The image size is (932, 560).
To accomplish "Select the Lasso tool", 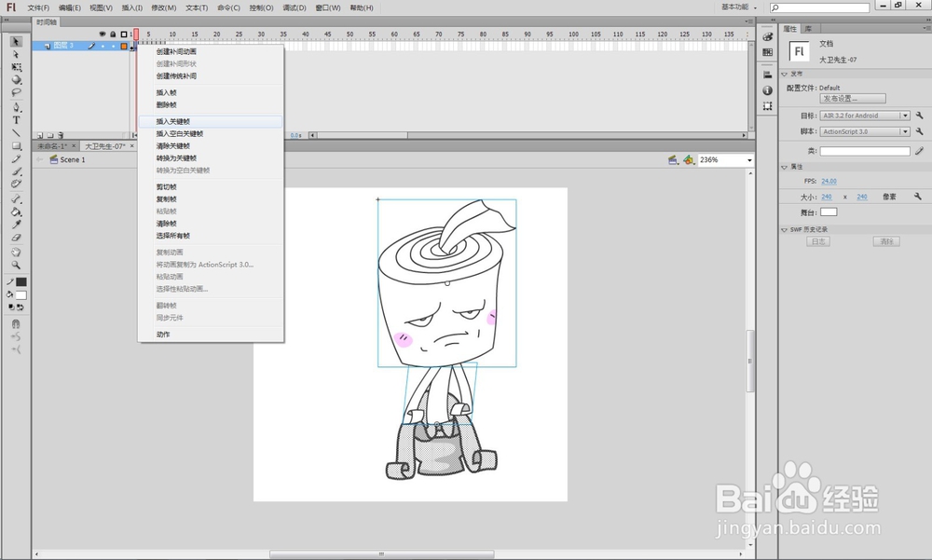I will (16, 93).
